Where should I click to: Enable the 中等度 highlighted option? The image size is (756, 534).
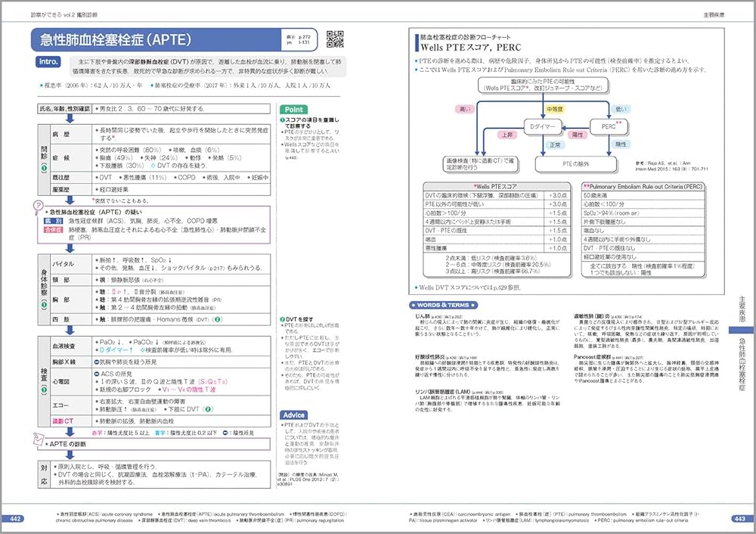click(555, 109)
